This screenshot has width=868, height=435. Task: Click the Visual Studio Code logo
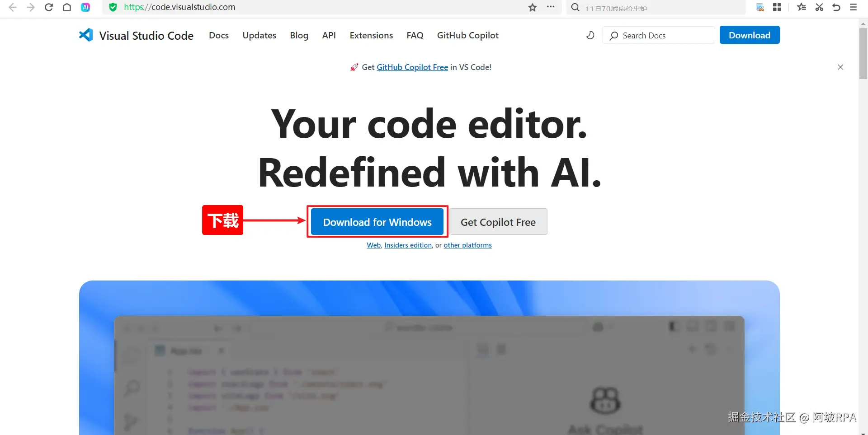86,35
